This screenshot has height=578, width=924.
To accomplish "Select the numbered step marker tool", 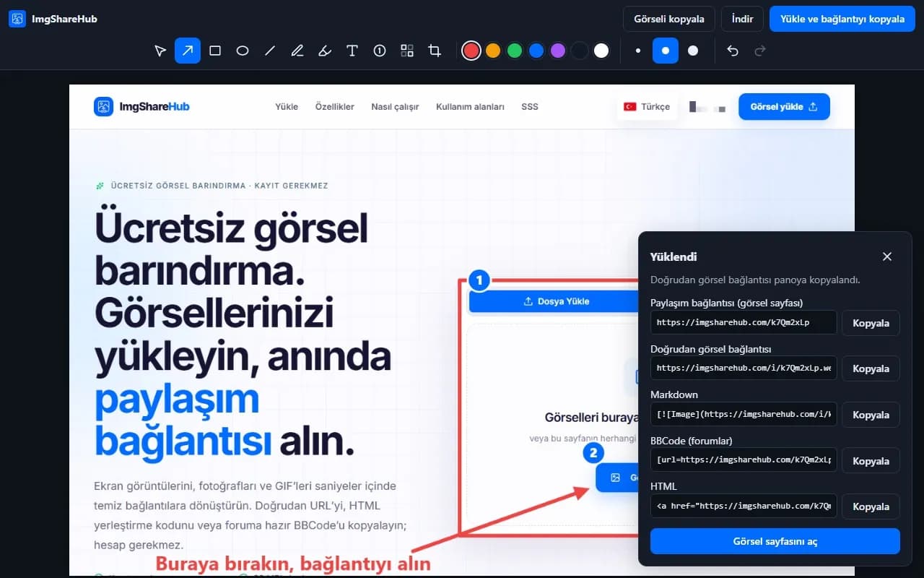I will coord(380,51).
